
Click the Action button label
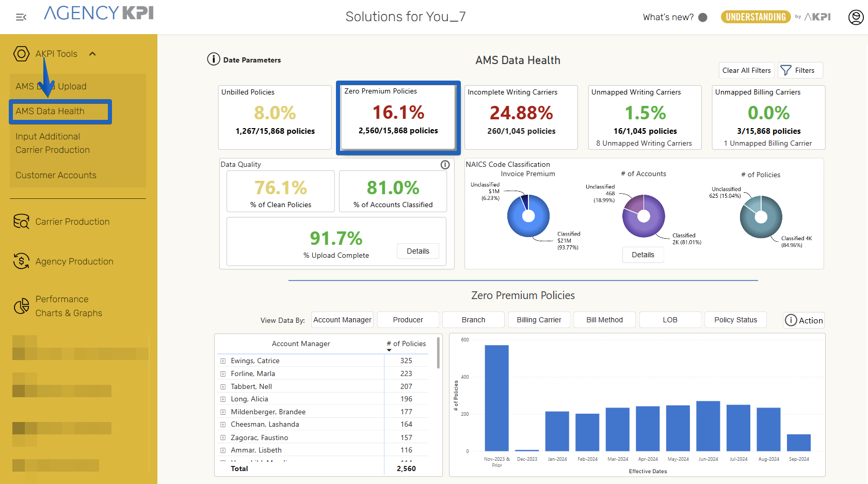(x=811, y=320)
